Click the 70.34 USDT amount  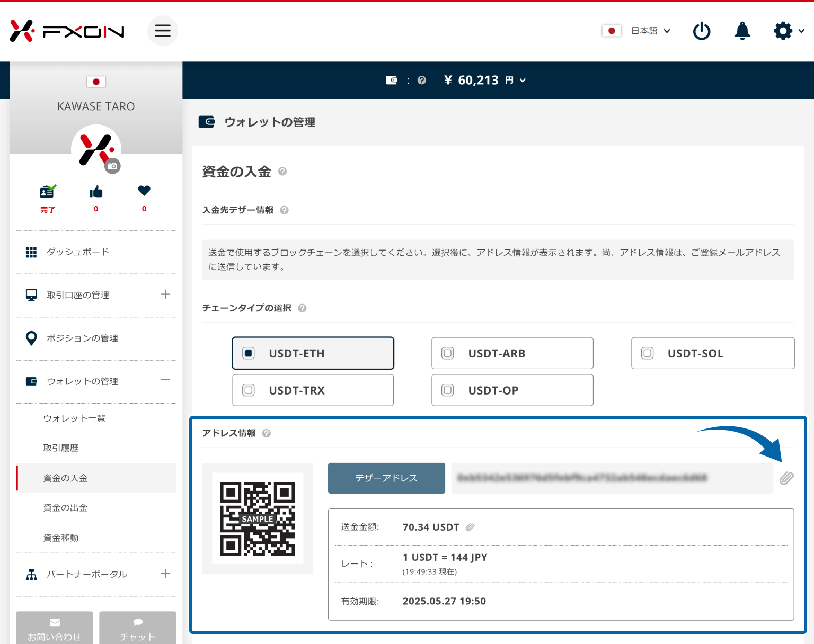point(431,527)
